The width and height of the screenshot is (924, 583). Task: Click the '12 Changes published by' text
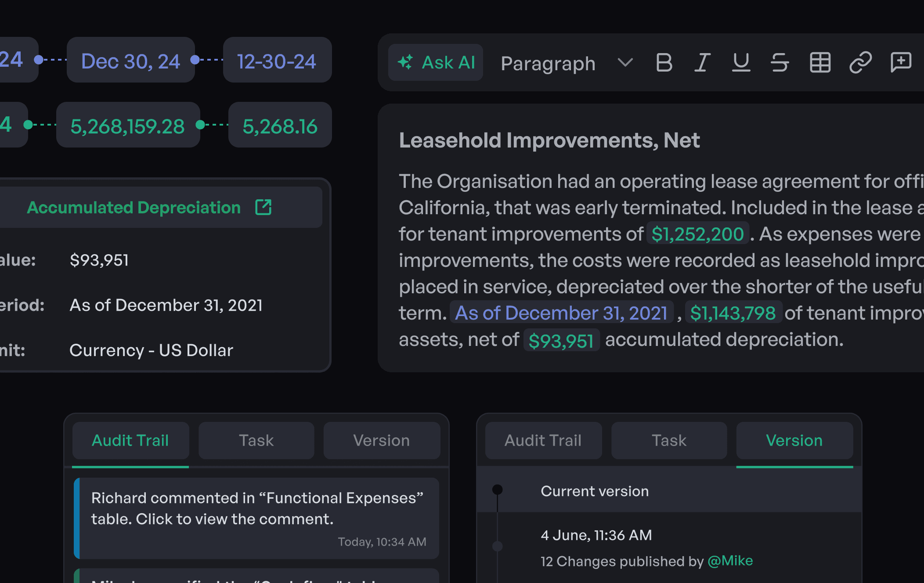click(x=622, y=561)
